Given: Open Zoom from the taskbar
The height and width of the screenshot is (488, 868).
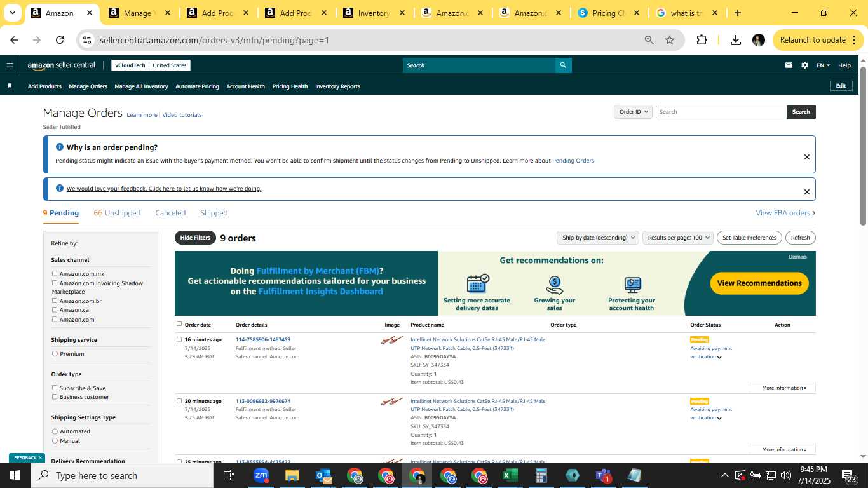Looking at the screenshot, I should click(261, 475).
